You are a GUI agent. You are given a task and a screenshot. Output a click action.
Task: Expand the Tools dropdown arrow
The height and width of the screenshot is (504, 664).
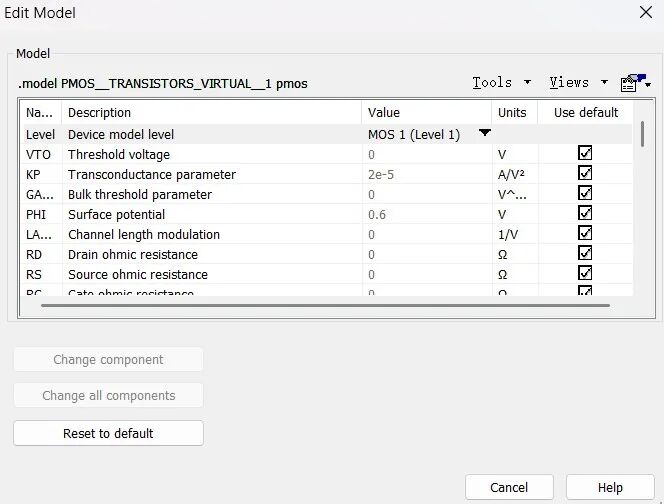point(527,82)
